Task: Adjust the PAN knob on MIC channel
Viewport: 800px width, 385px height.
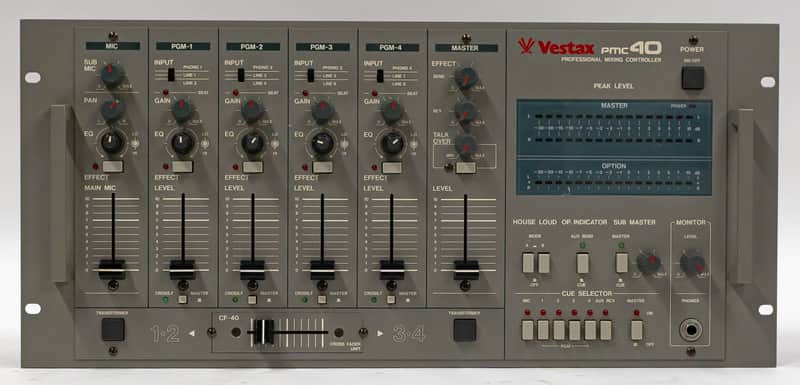Action: [112, 109]
